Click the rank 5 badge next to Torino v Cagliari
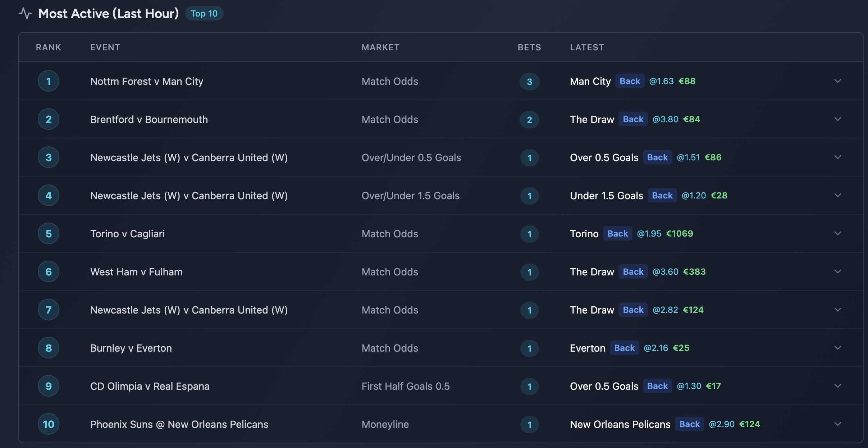 [x=48, y=233]
